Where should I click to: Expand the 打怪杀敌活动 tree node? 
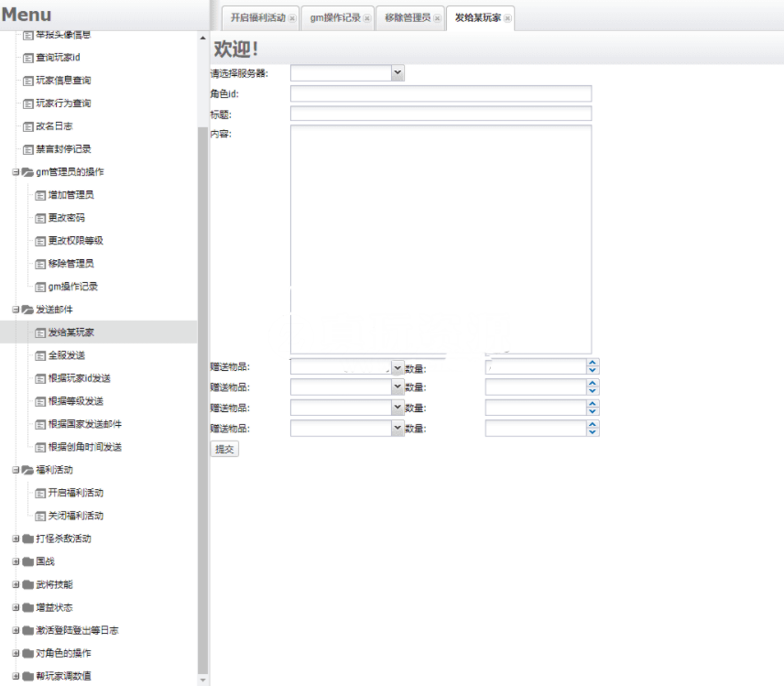(x=16, y=539)
